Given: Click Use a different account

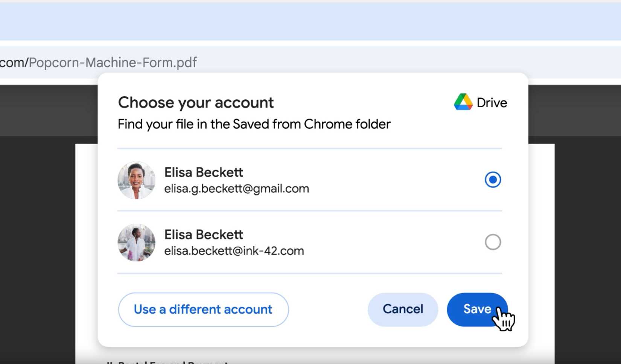Looking at the screenshot, I should (202, 309).
